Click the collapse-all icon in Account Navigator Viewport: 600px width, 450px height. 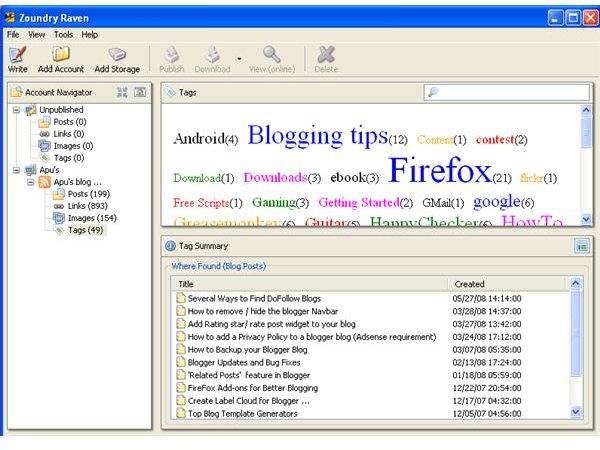(x=122, y=92)
